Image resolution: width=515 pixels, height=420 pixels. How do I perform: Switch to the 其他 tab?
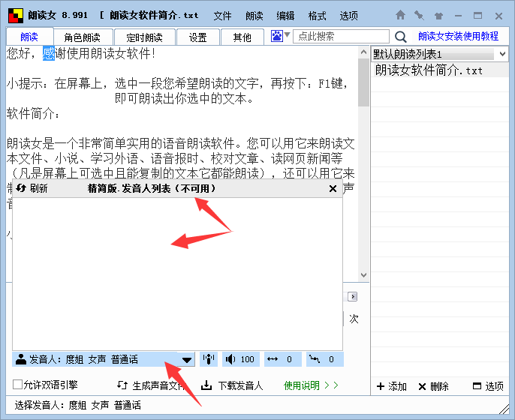(x=242, y=37)
